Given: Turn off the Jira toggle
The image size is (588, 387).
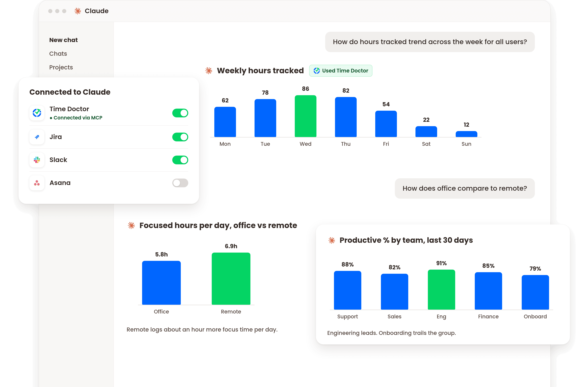Looking at the screenshot, I should 180,137.
